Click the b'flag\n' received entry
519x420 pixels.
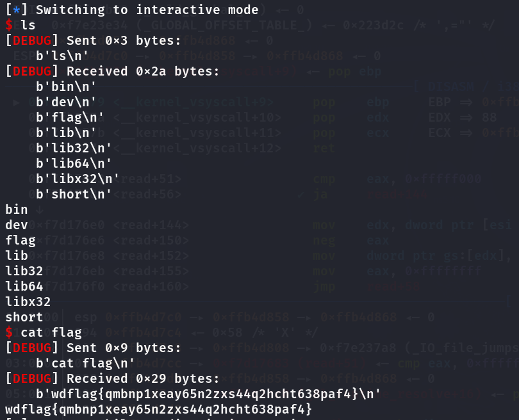[x=70, y=117]
